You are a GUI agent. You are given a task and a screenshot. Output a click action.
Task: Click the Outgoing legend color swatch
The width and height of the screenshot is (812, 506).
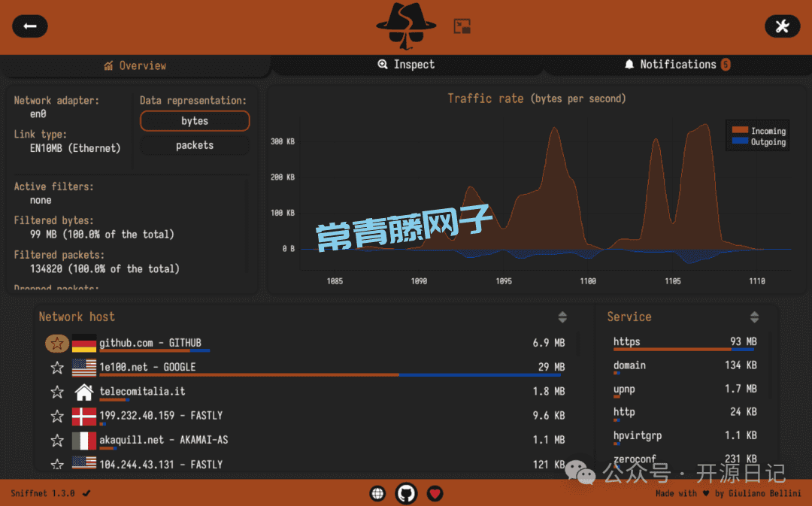pos(740,141)
